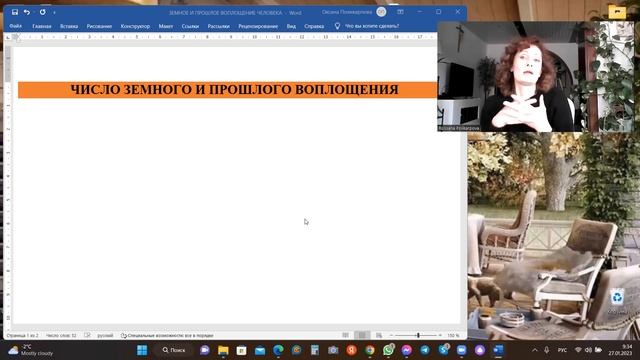Click the word count 'Число слов' in status bar

tap(61, 336)
